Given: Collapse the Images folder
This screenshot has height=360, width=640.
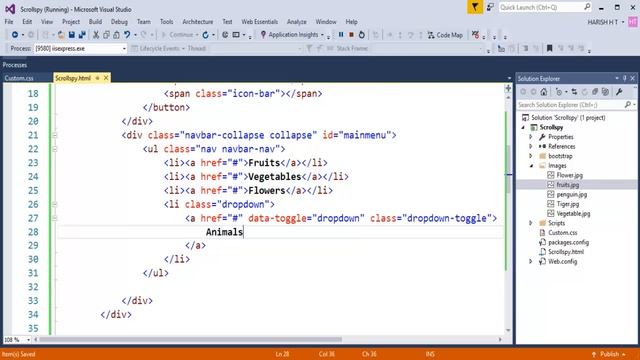Looking at the screenshot, I should [x=531, y=166].
